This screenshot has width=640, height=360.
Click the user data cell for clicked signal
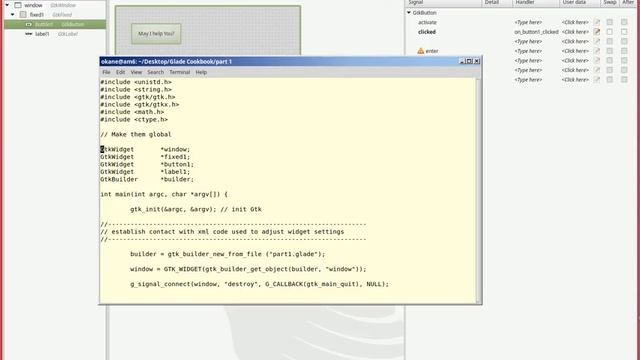[x=575, y=32]
